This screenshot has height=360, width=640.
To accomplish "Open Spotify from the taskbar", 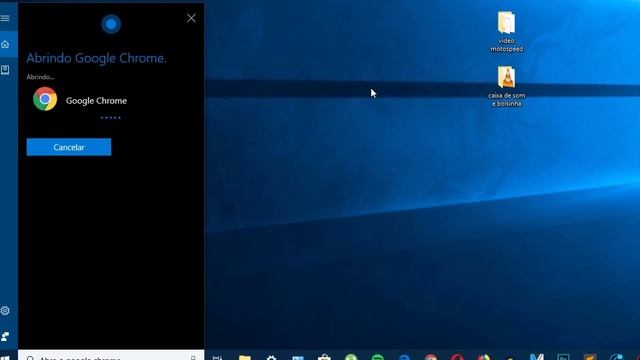I will tap(378, 358).
